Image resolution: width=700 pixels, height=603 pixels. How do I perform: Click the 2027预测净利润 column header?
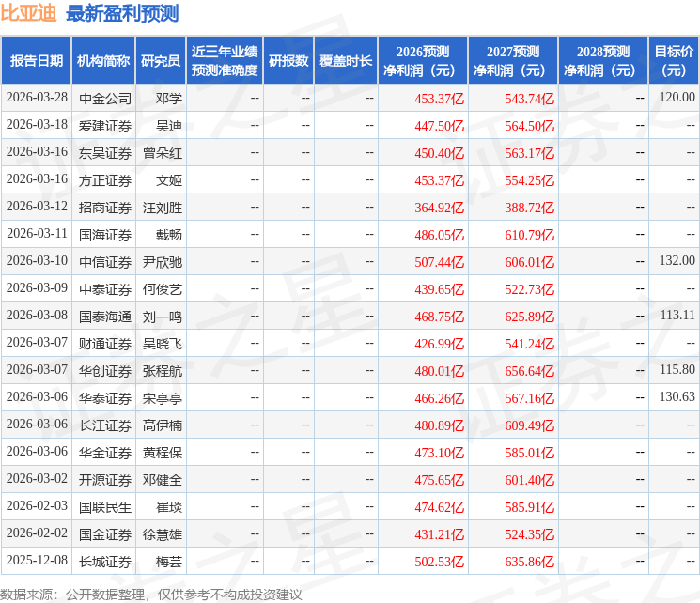coord(513,61)
